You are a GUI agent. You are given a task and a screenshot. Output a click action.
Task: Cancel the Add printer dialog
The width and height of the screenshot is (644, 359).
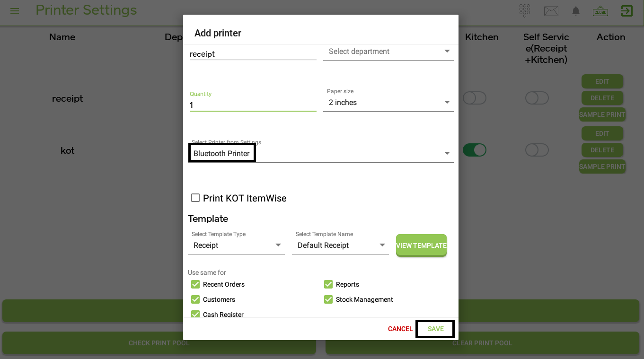click(x=400, y=329)
